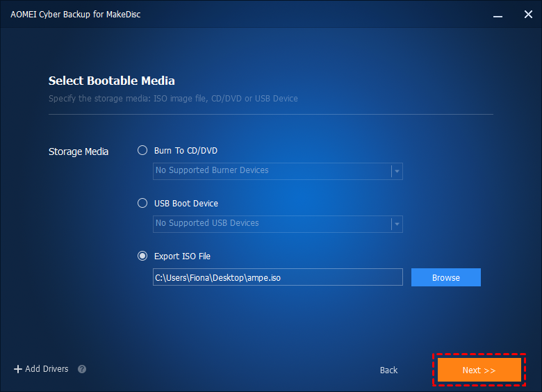Click the Burn To CD/DVD label
Viewport: 542px width, 392px height.
click(186, 151)
